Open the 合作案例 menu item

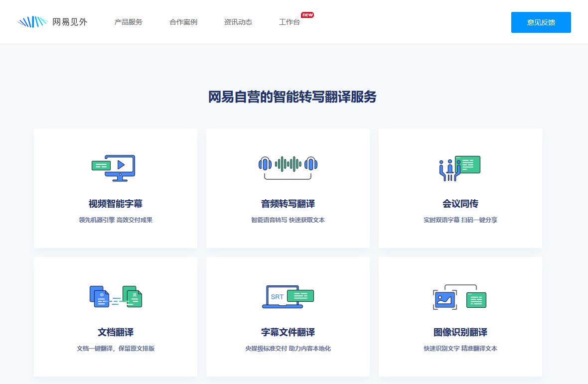[x=183, y=22]
